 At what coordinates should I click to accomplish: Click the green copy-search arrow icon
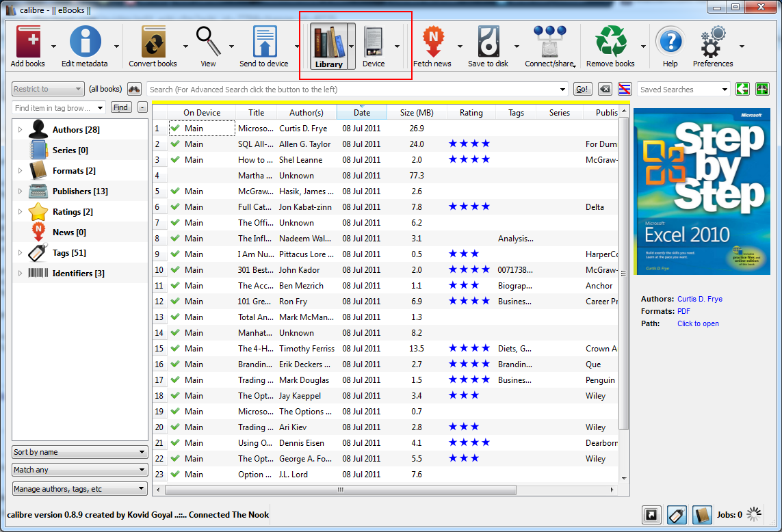[x=742, y=90]
